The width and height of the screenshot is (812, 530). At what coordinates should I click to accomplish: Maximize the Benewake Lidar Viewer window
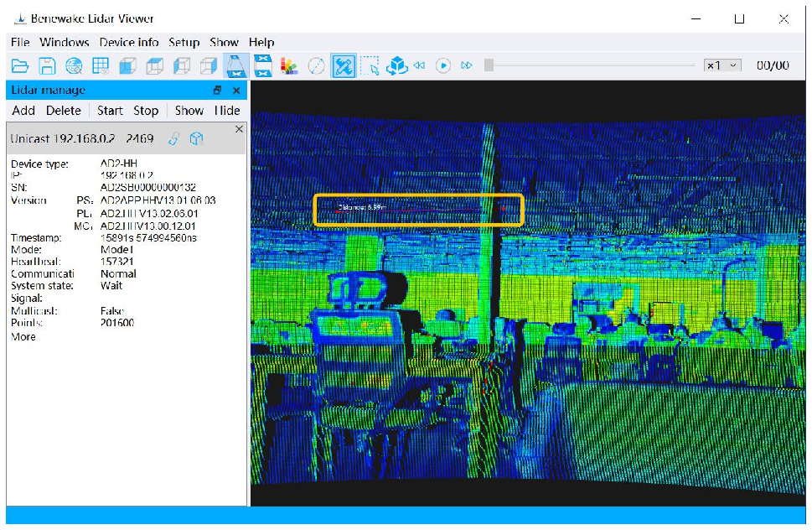[739, 19]
